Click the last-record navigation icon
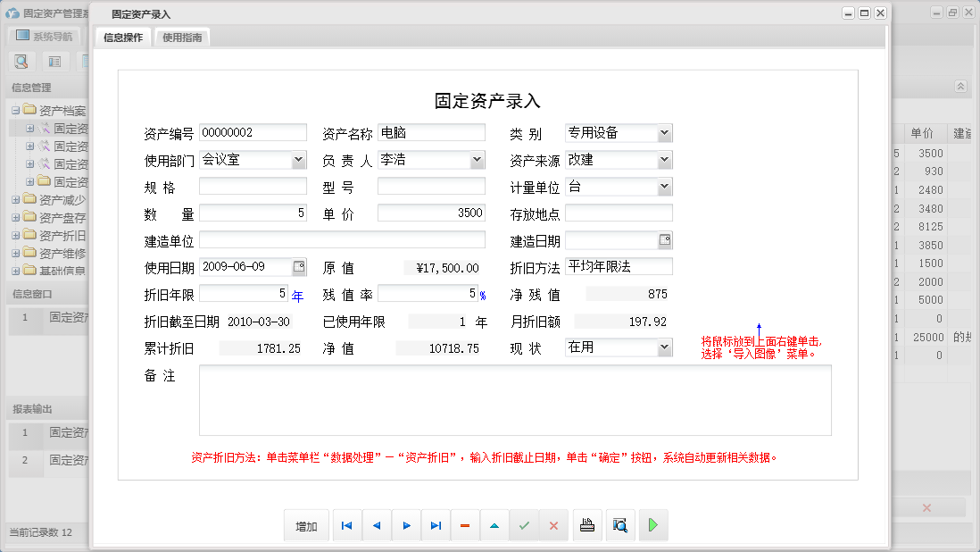This screenshot has height=552, width=980. (x=436, y=525)
